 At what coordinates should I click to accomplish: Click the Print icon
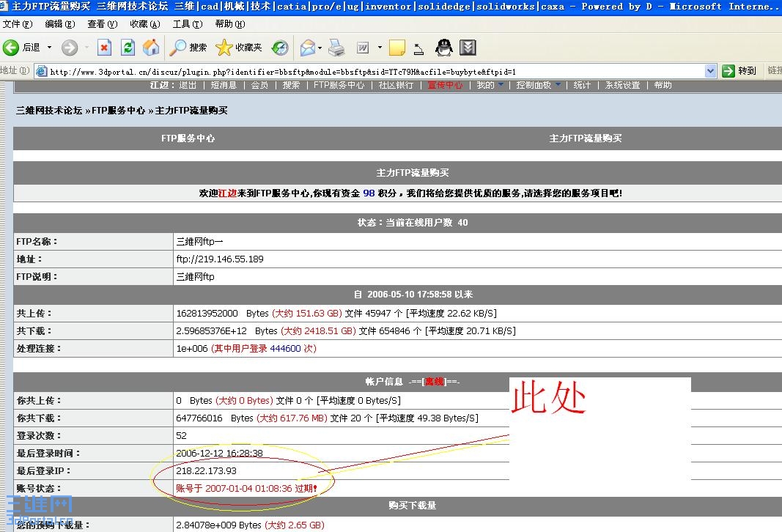tap(336, 48)
